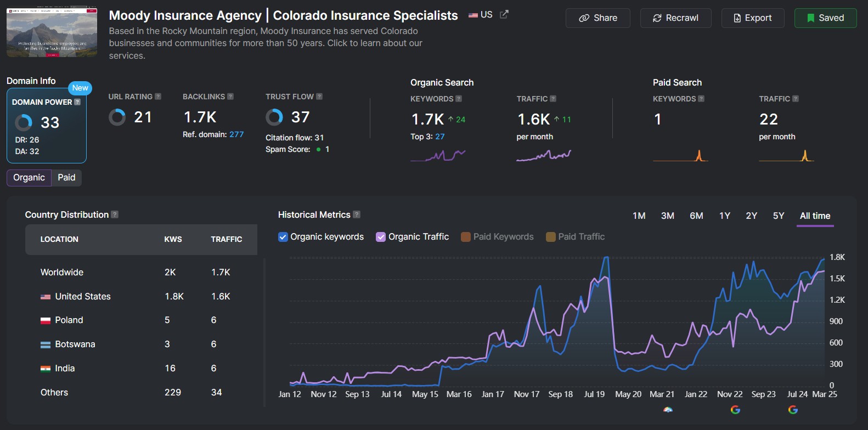This screenshot has width=868, height=430.
Task: Switch to the Organic toggle tab
Action: (x=29, y=178)
